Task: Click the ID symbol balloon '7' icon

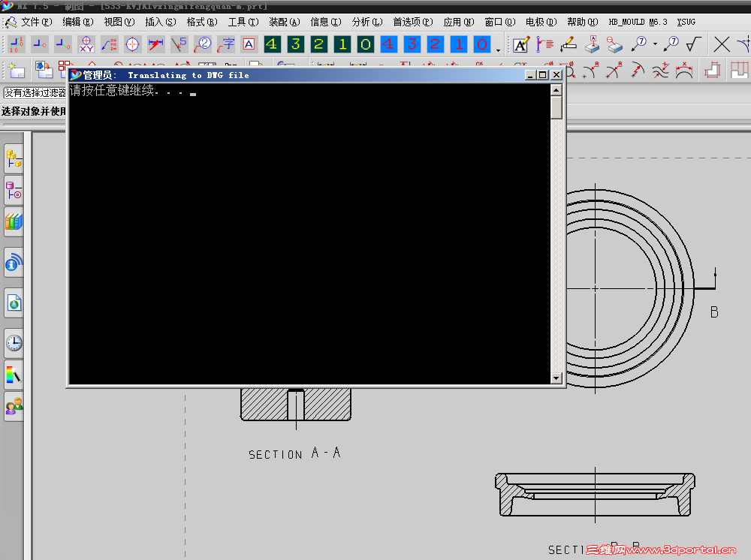Action: [639, 44]
